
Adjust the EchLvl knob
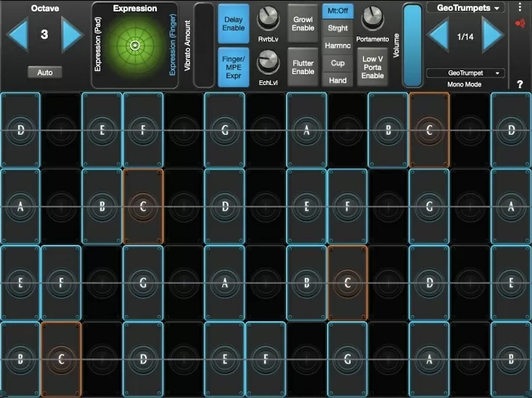pos(268,62)
